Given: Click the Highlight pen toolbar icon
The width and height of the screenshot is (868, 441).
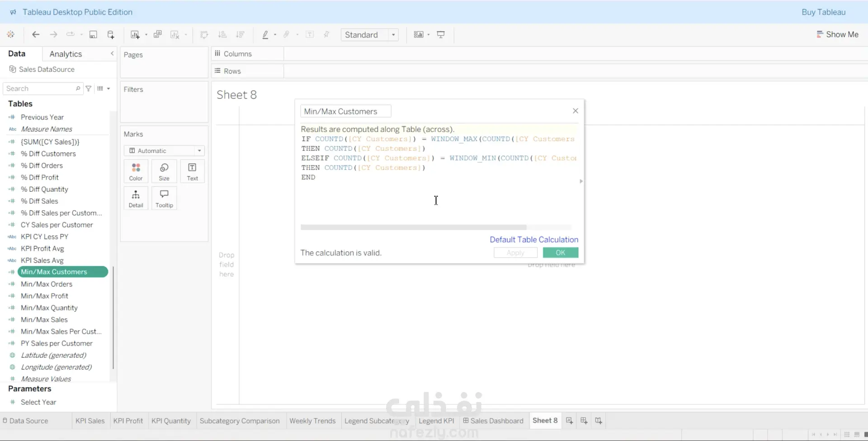Looking at the screenshot, I should tap(265, 34).
